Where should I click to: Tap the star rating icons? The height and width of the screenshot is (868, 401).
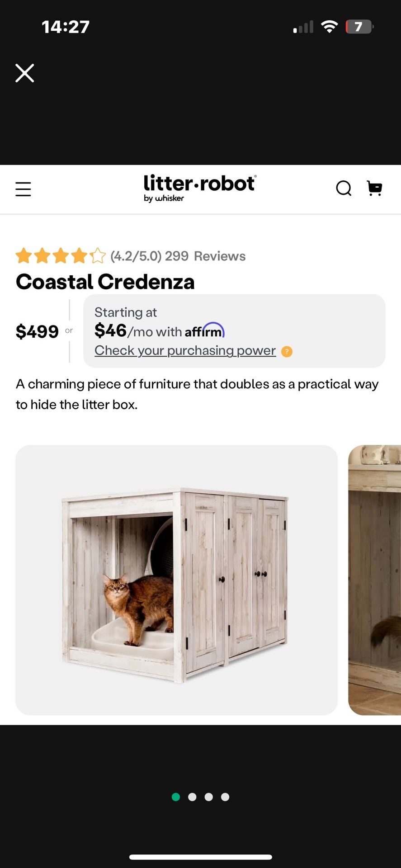point(61,256)
